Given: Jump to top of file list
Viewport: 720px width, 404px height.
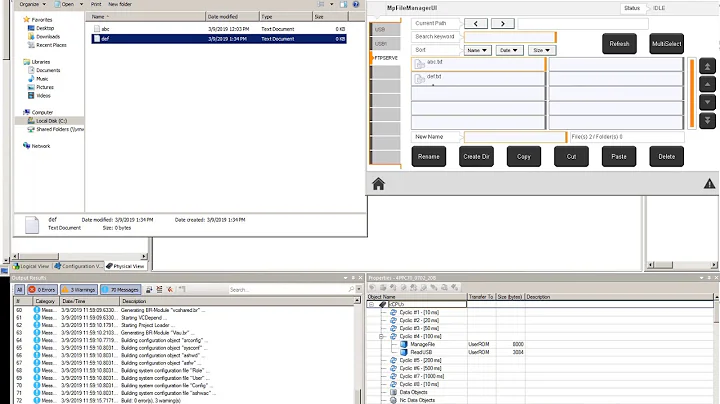Looking at the screenshot, I should [x=707, y=66].
